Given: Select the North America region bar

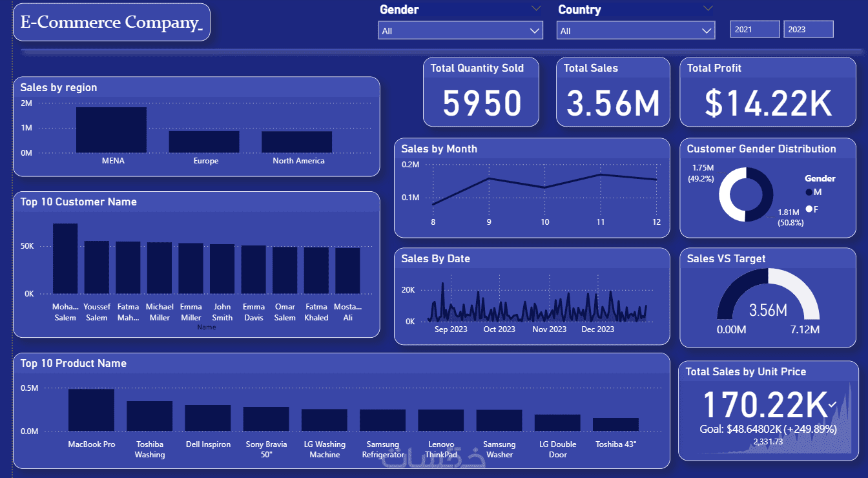Looking at the screenshot, I should click(297, 142).
